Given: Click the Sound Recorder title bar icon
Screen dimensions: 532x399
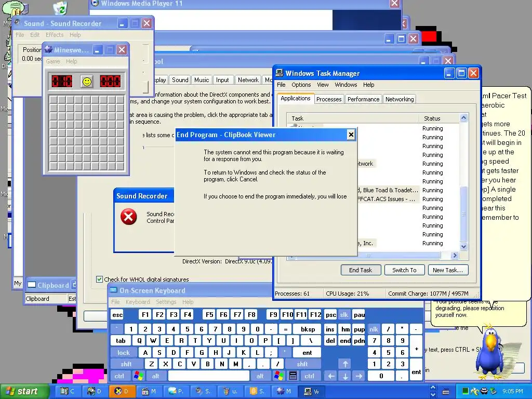Looking at the screenshot, I should click(x=18, y=23).
